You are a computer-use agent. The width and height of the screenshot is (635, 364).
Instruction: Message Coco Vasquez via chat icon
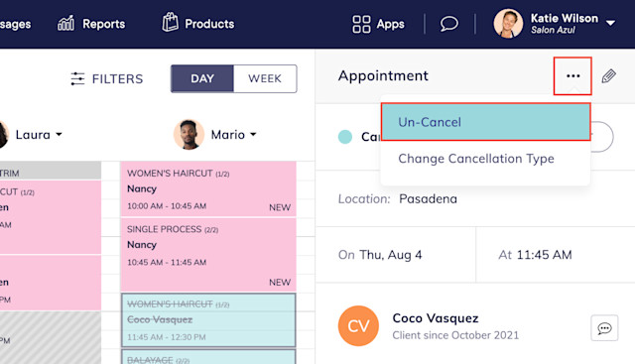click(x=604, y=328)
